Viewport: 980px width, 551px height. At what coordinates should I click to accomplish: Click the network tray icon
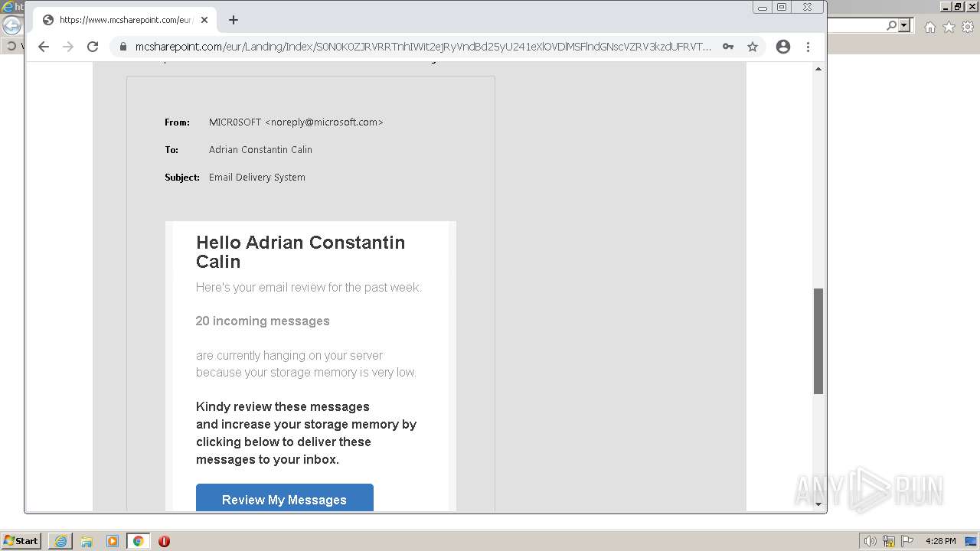point(889,541)
